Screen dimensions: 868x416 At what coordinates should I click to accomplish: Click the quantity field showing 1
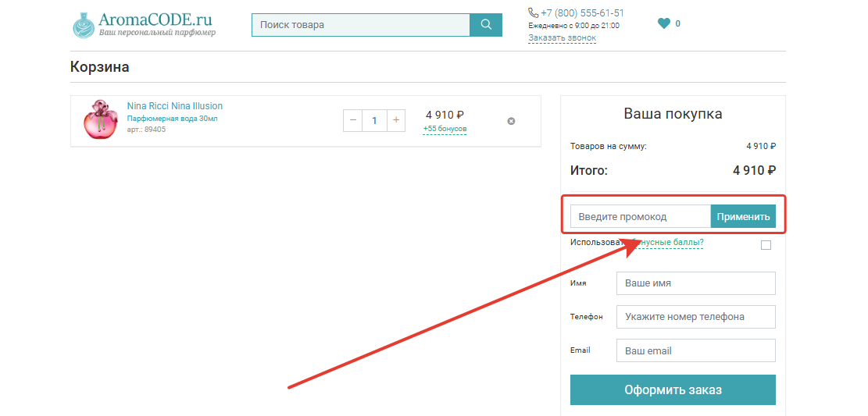point(374,120)
